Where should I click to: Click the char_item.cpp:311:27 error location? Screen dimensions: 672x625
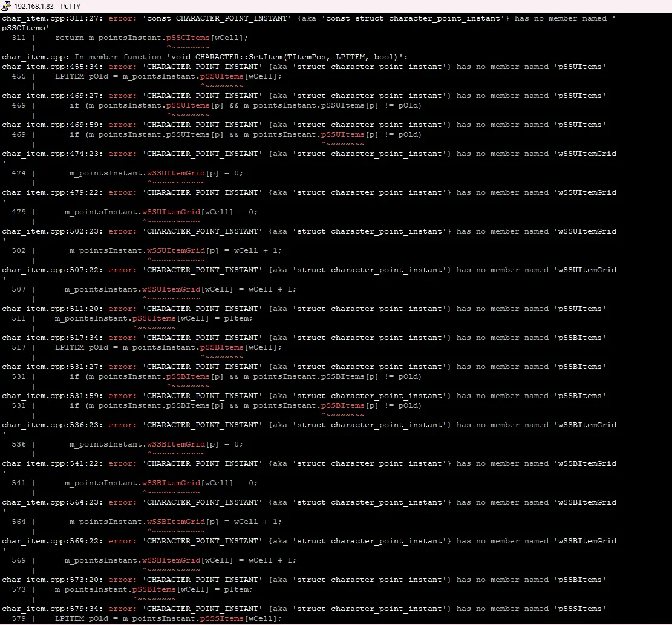tap(52, 18)
